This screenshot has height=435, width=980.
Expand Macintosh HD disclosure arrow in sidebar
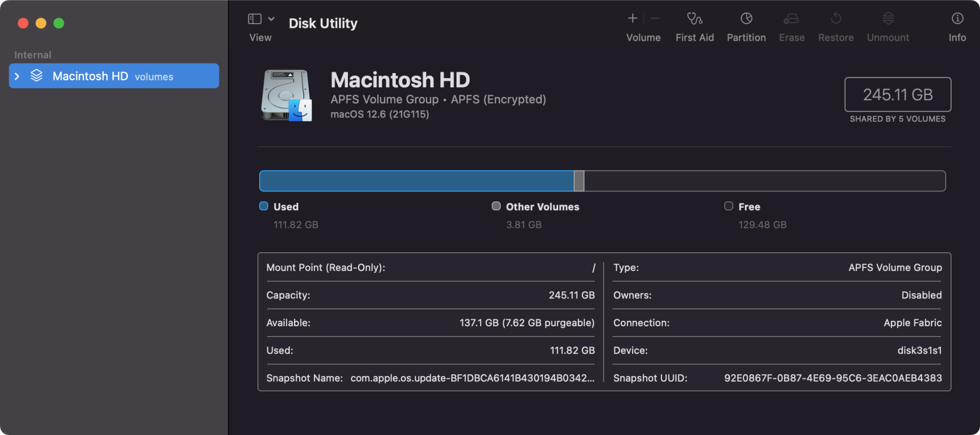[x=17, y=76]
